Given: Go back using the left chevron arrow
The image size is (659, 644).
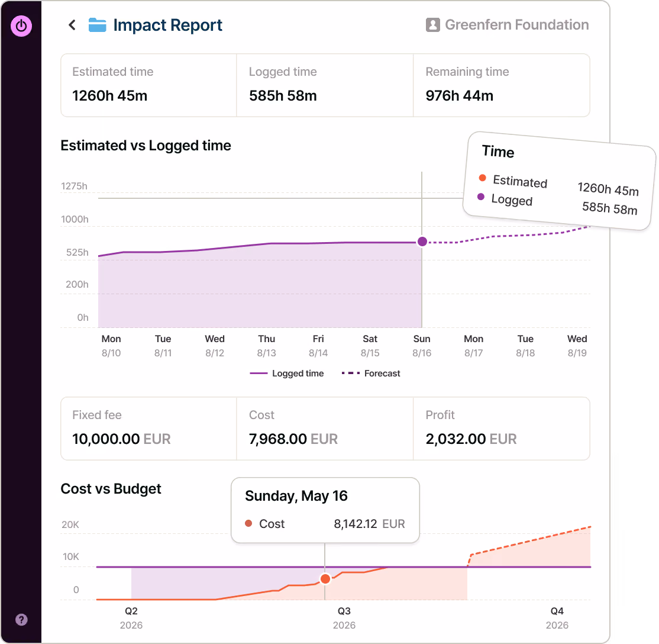Looking at the screenshot, I should click(x=72, y=25).
